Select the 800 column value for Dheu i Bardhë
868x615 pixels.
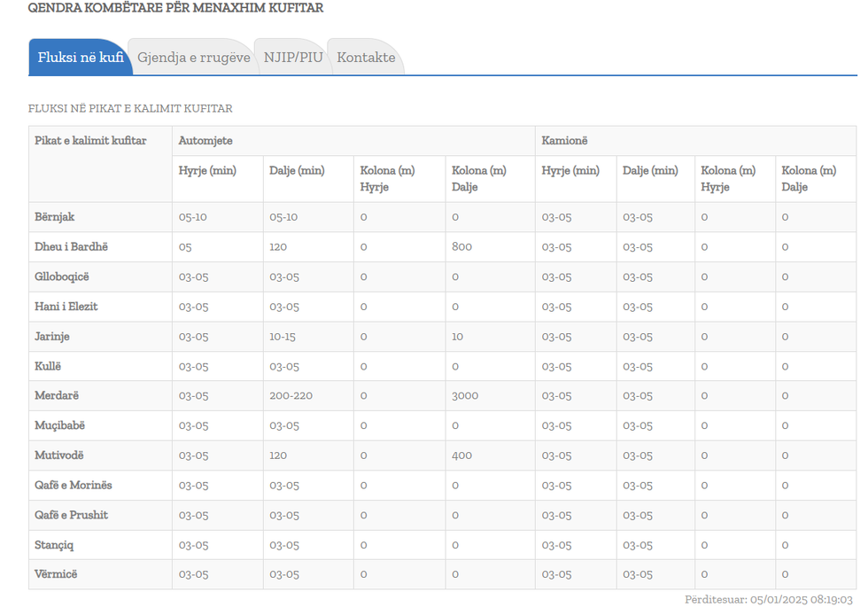click(x=461, y=246)
